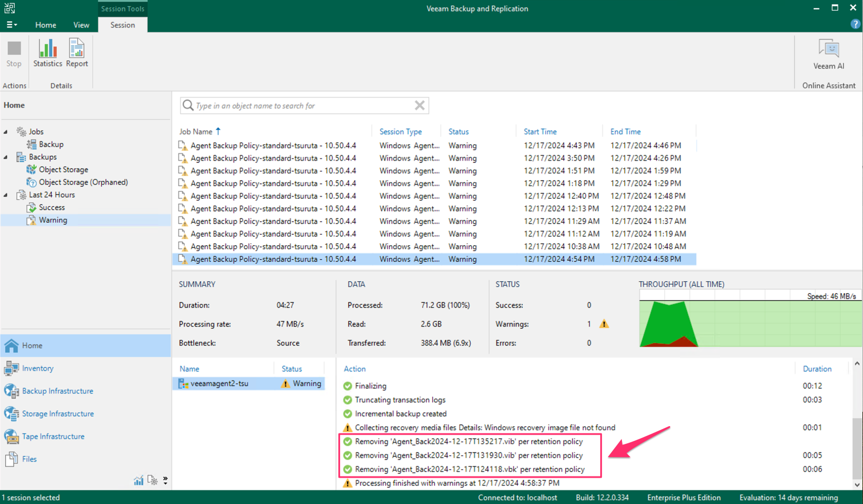Click the action log vertical scrollbar
The height and width of the screenshot is (504, 863).
point(857,449)
